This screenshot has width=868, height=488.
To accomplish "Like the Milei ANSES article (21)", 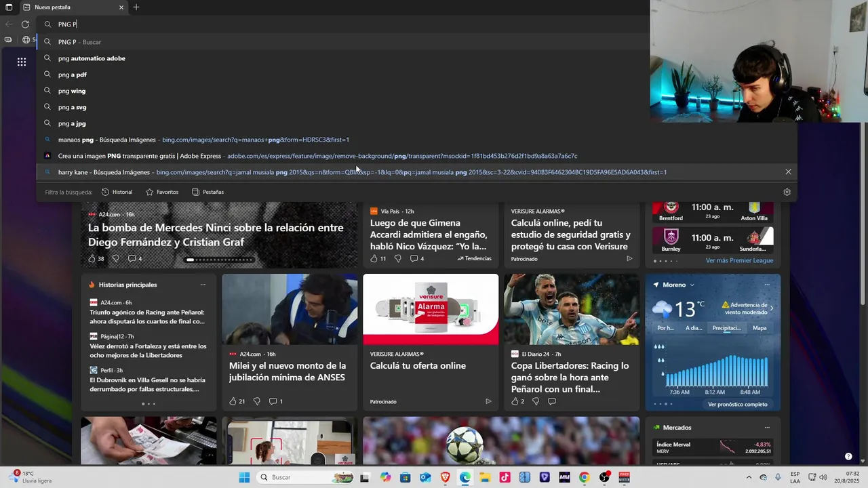I will [237, 401].
